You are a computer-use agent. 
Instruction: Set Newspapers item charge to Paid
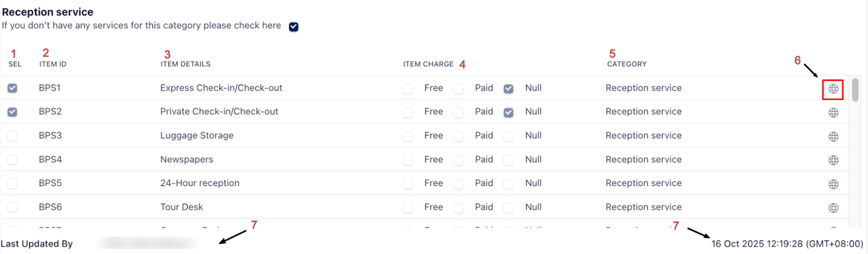[458, 160]
